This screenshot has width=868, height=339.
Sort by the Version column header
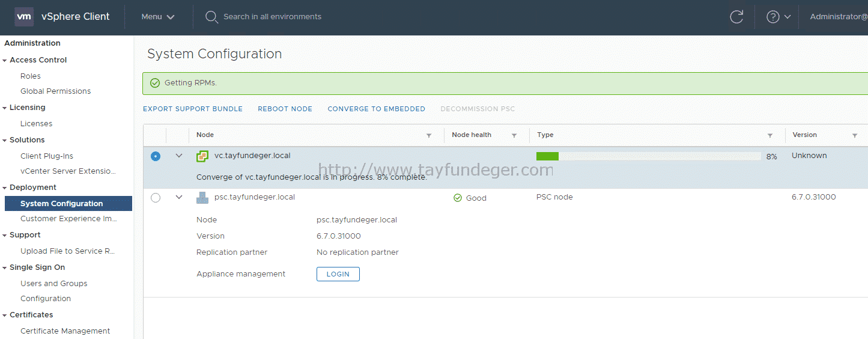tap(805, 135)
